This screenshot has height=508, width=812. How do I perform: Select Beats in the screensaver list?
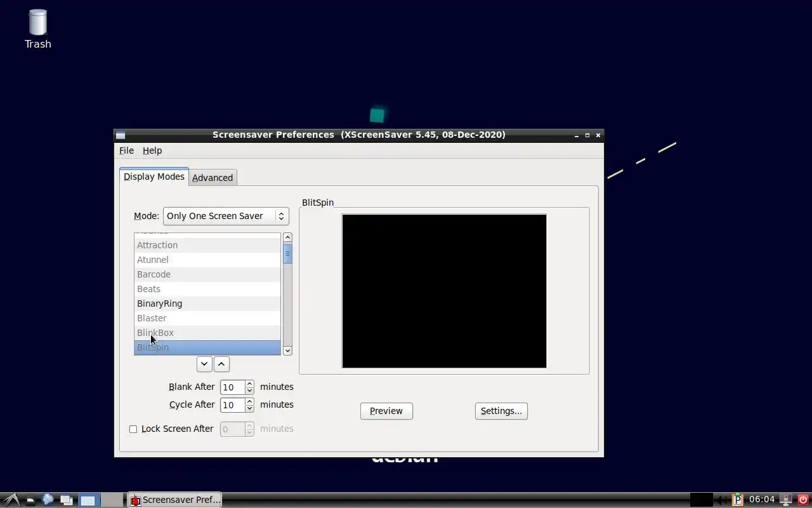pos(207,289)
